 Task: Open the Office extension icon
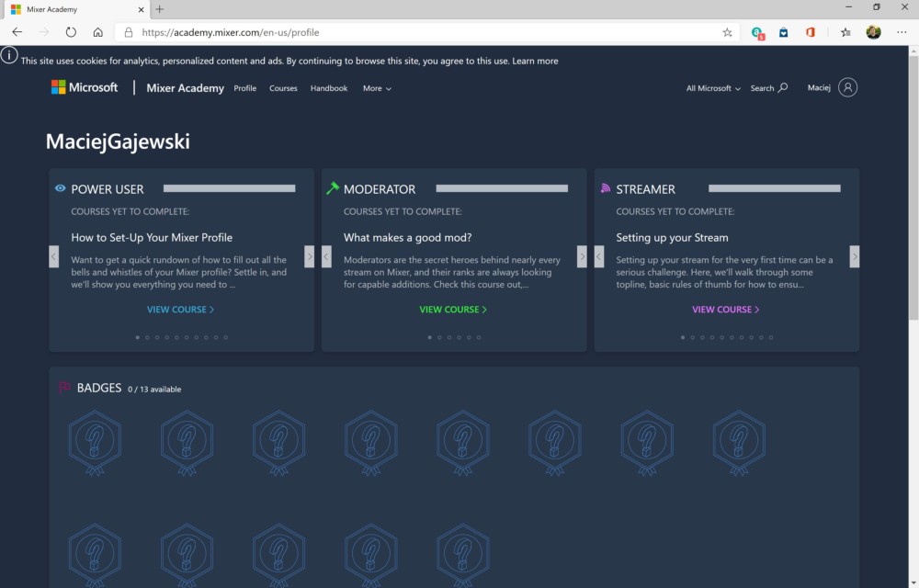point(811,32)
